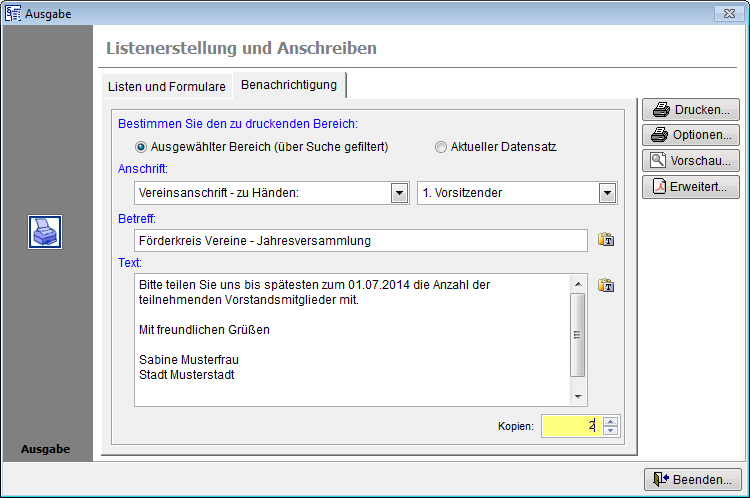Click the printer icon in the left sidebar
This screenshot has width=750, height=498.
click(46, 232)
